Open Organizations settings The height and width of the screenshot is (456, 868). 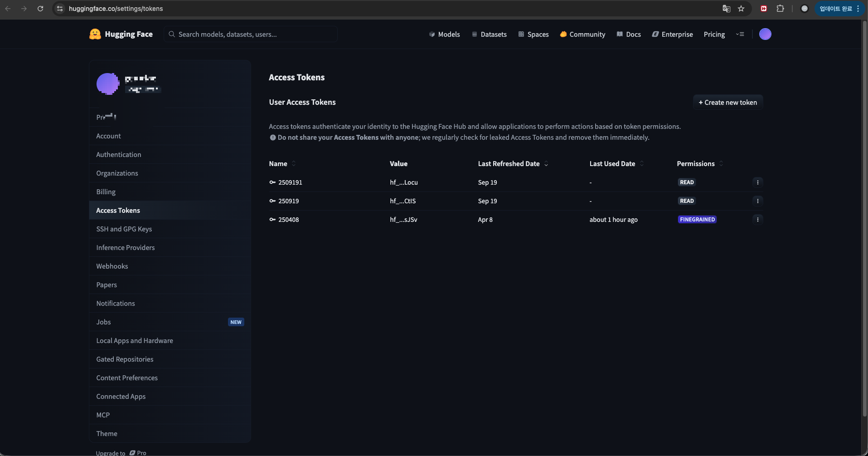coord(170,173)
